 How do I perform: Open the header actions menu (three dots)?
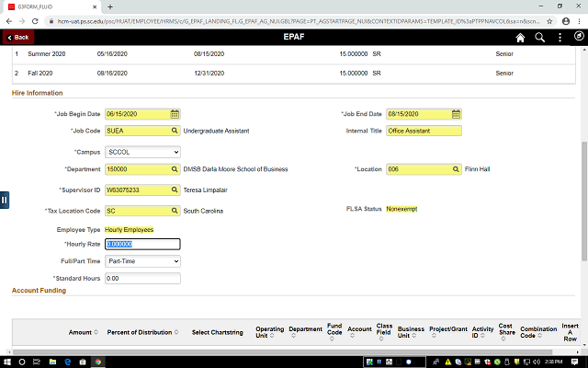click(560, 38)
